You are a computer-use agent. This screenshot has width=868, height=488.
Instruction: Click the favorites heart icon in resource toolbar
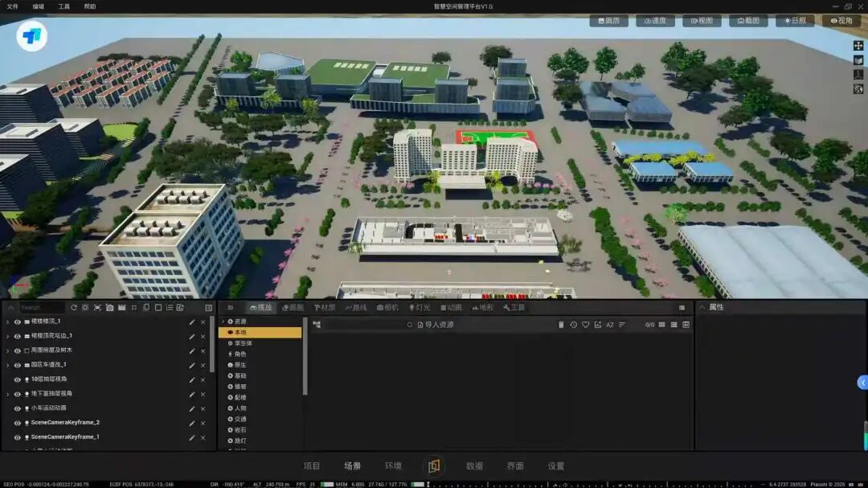point(586,325)
